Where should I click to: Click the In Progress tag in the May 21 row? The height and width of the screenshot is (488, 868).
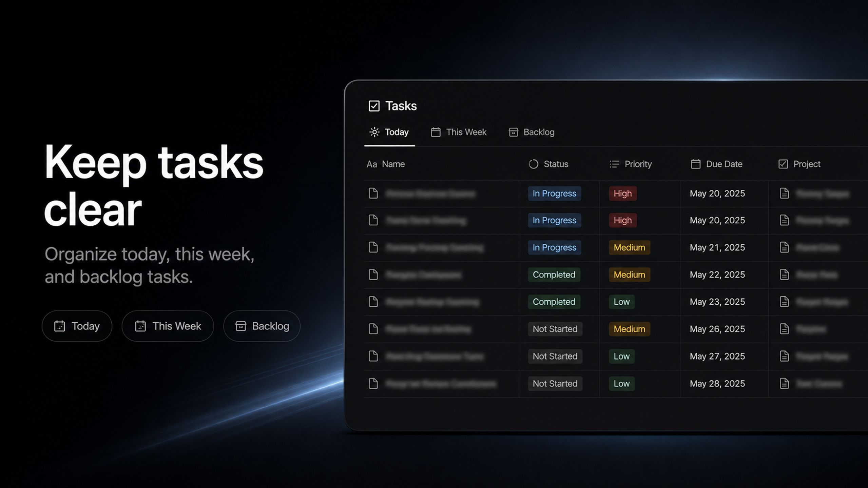(554, 247)
